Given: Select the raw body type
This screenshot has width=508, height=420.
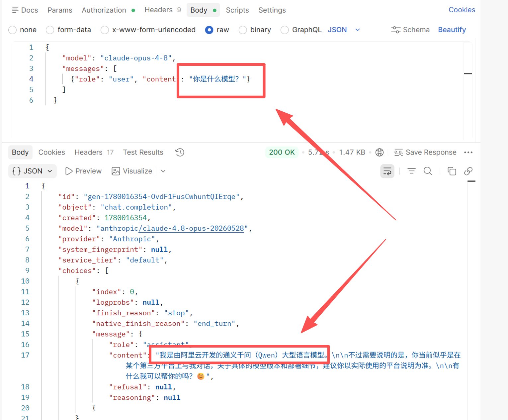Looking at the screenshot, I should click(217, 30).
